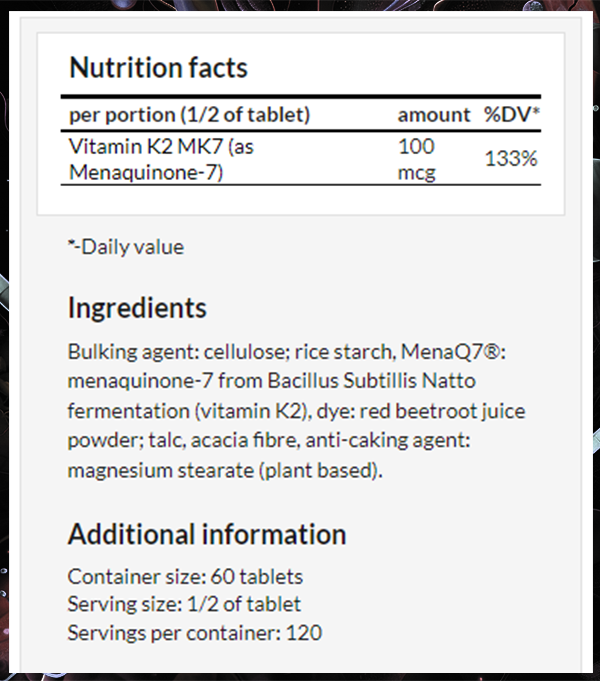Select the per portion column header

(189, 115)
